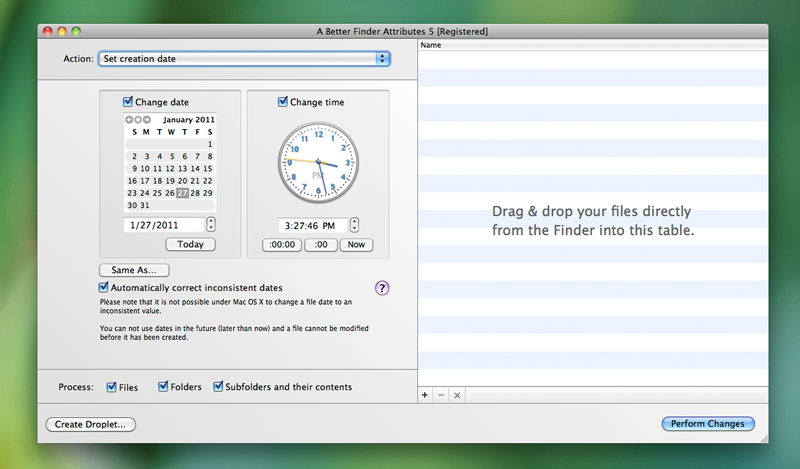Viewport: 800px width, 469px height.
Task: Click the minus icon to remove file
Action: [441, 395]
